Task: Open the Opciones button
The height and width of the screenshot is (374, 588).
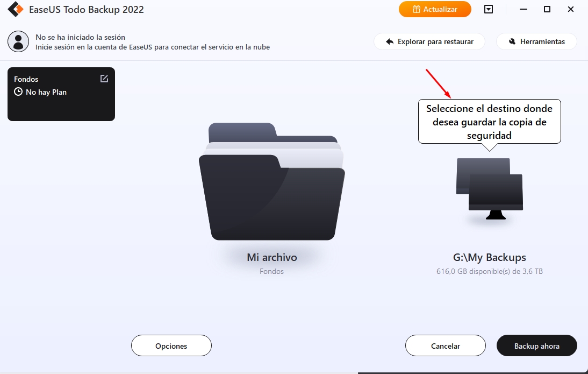Action: click(171, 345)
